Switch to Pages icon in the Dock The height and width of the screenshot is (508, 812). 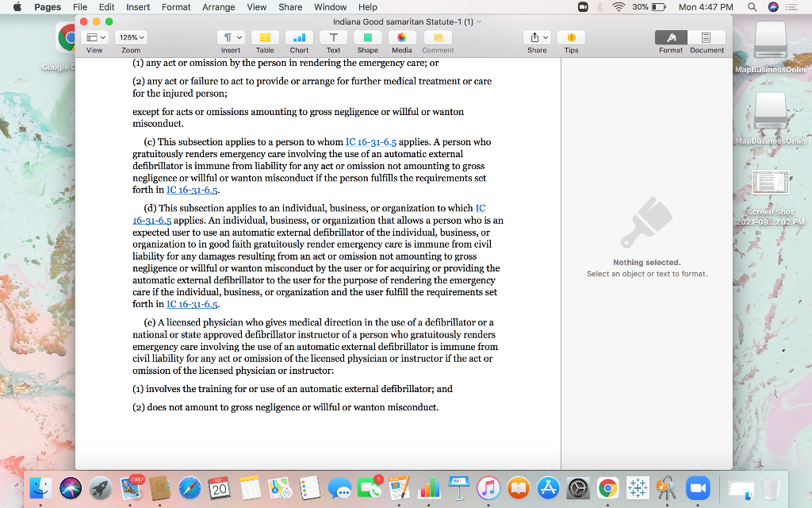coord(400,488)
